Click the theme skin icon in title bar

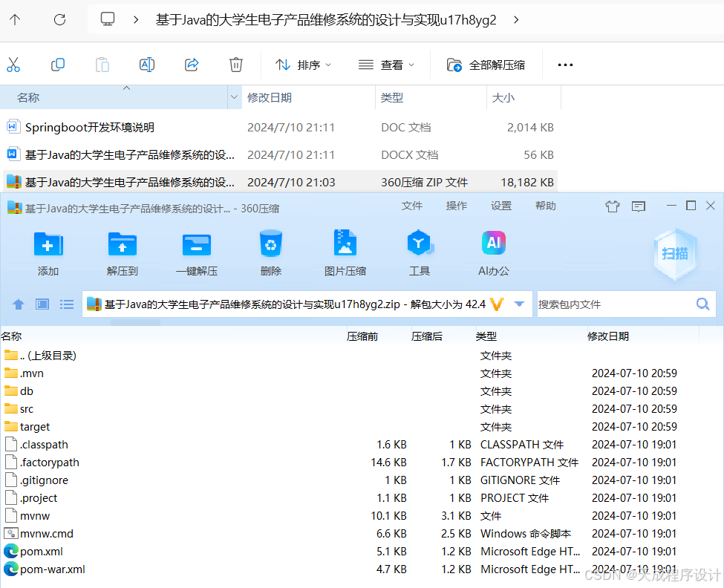tap(612, 206)
